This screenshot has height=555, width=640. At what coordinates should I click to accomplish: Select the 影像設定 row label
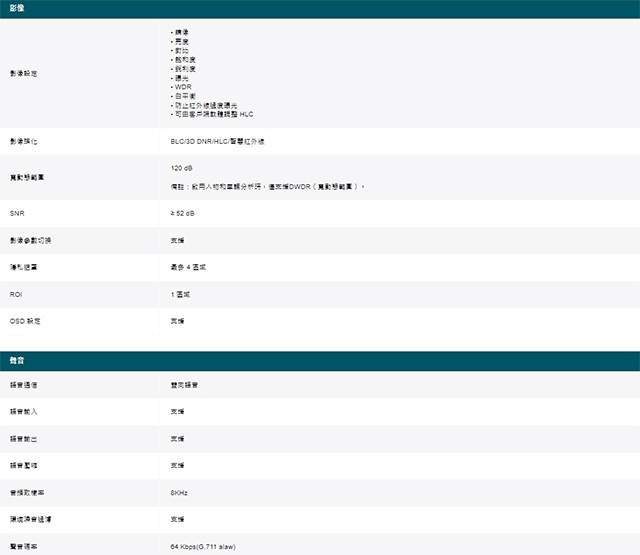(x=25, y=74)
